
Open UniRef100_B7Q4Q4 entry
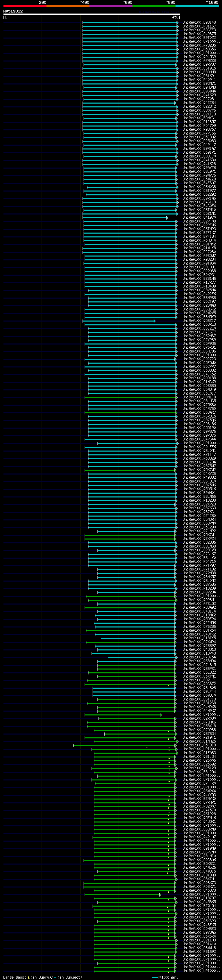[x=199, y=906]
